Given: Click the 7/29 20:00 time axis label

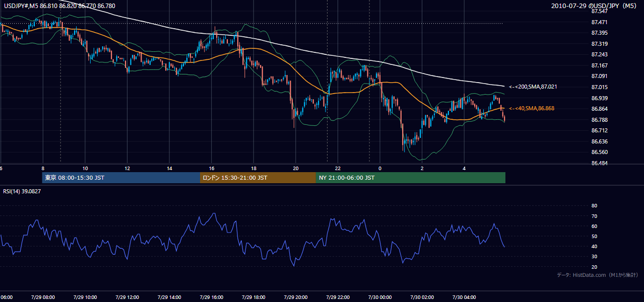Looking at the screenshot, I should [296, 297].
